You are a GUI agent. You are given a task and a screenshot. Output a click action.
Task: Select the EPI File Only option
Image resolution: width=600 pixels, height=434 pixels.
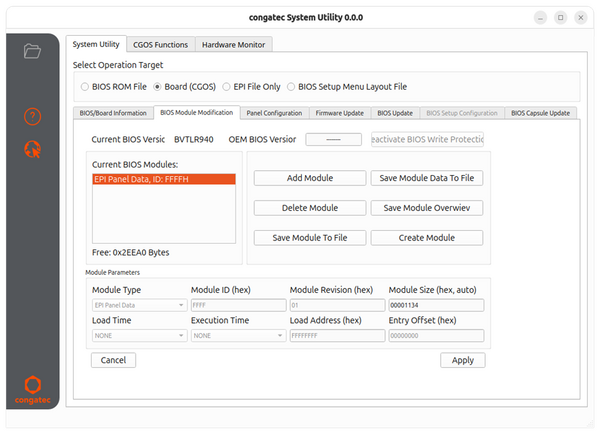coord(226,86)
